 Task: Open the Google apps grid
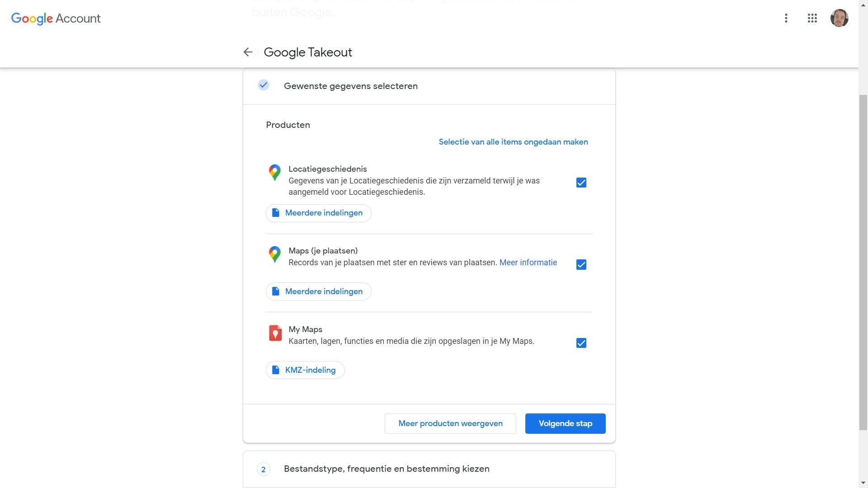pyautogui.click(x=812, y=19)
